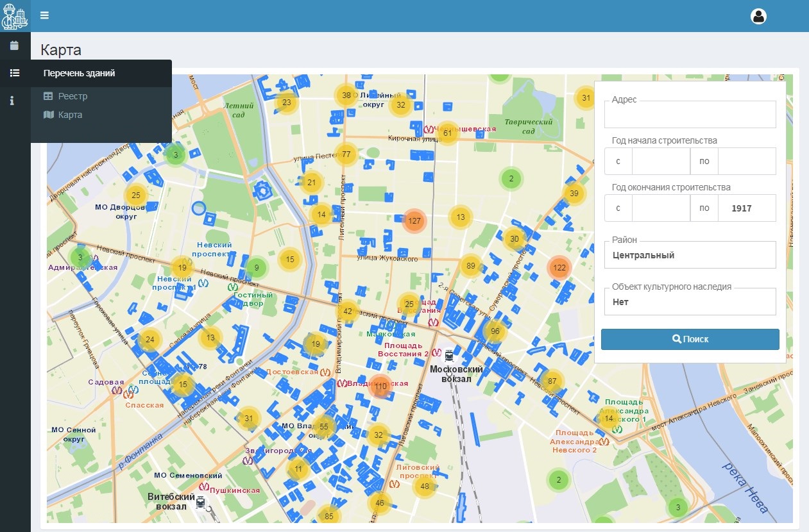The height and width of the screenshot is (532, 809).
Task: Click orange cluster marker 110
Action: point(380,387)
